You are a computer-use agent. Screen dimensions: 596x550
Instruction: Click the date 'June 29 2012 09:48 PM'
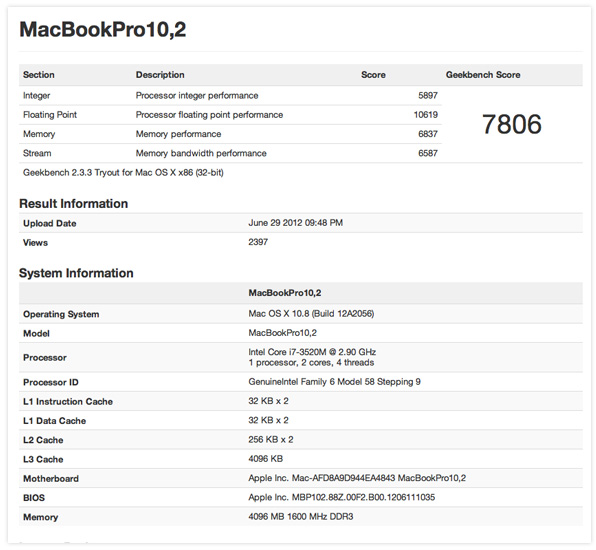(x=296, y=223)
